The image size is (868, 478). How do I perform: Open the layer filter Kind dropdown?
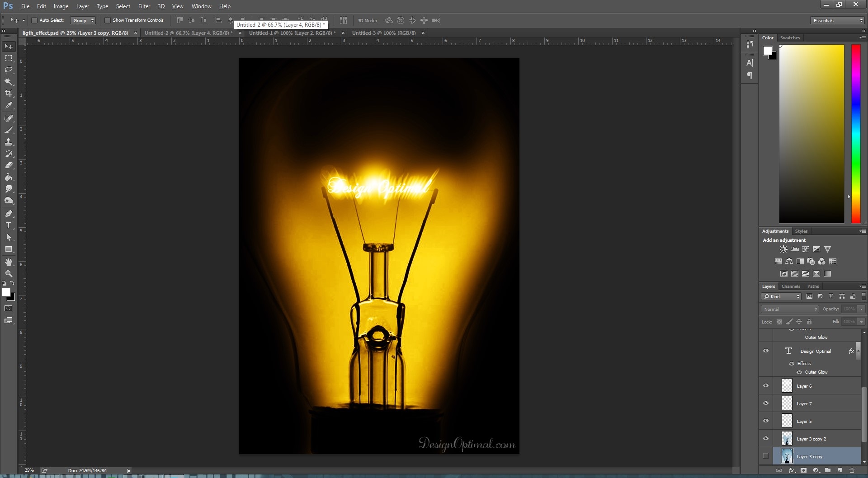click(781, 296)
